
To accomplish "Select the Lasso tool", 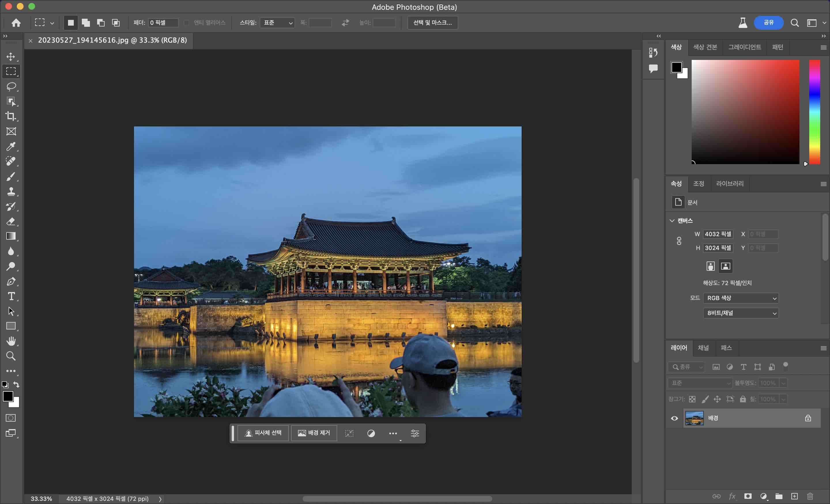I will pos(11,86).
